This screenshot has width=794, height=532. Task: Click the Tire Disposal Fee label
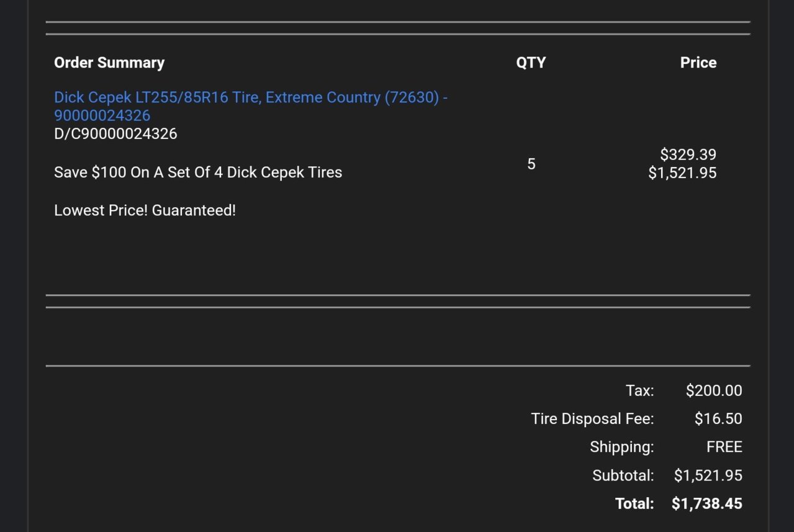point(592,419)
